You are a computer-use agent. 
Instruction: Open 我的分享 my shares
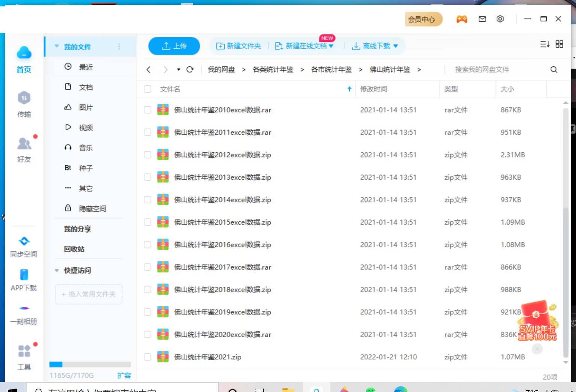coord(78,229)
